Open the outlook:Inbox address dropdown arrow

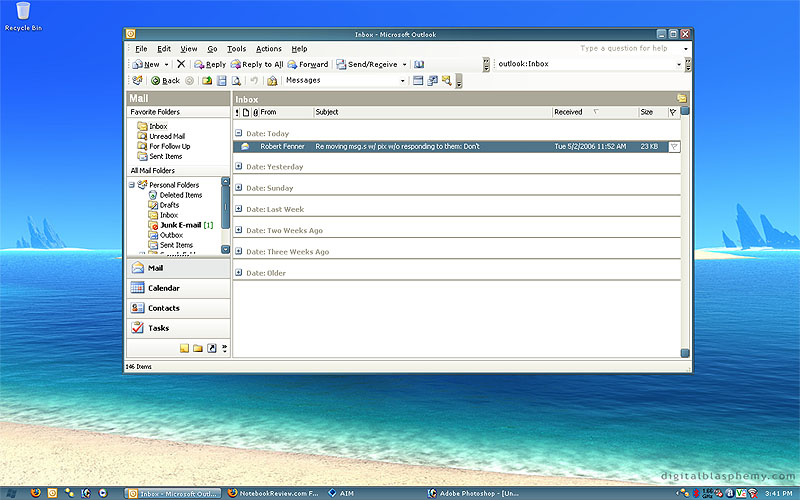pos(679,64)
